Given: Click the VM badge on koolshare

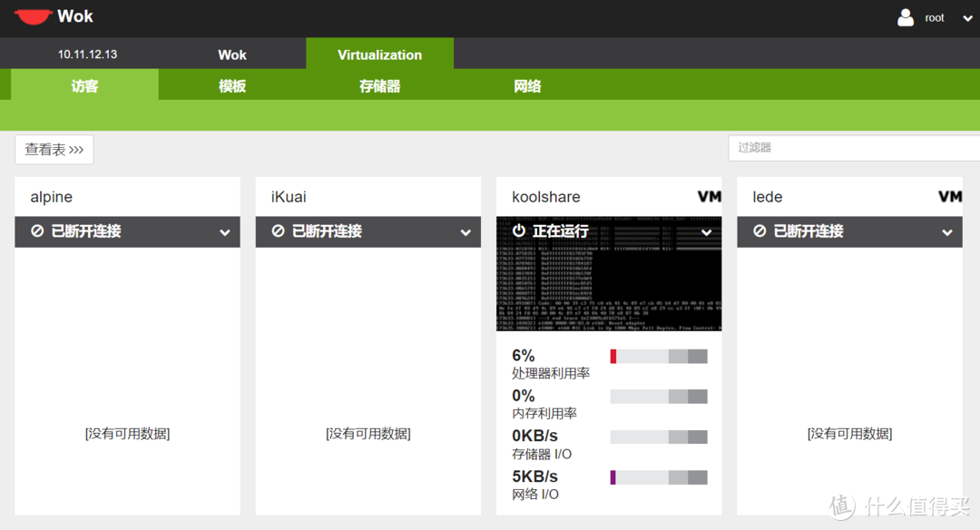Looking at the screenshot, I should [x=709, y=197].
